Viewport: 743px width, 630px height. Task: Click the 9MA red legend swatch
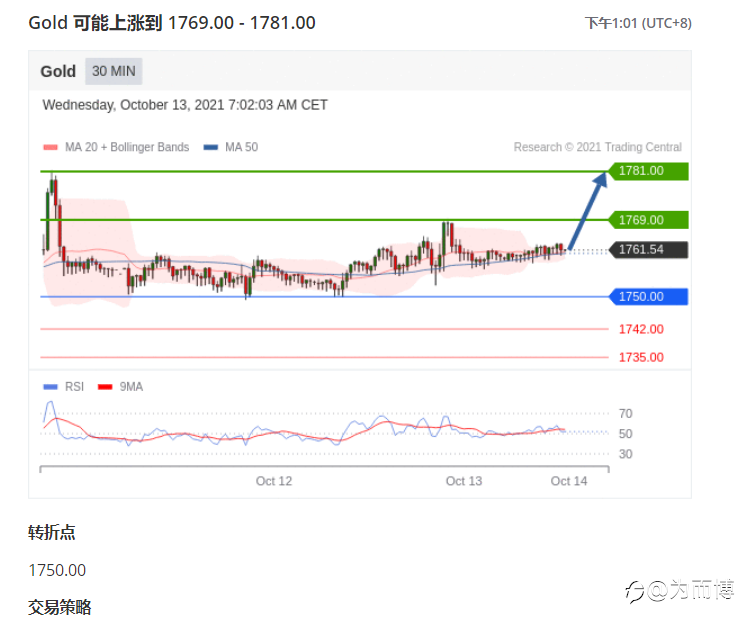point(105,387)
